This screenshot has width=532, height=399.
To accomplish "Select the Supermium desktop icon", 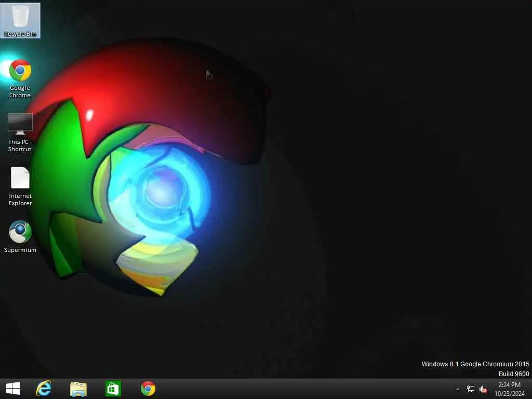I will pyautogui.click(x=20, y=236).
